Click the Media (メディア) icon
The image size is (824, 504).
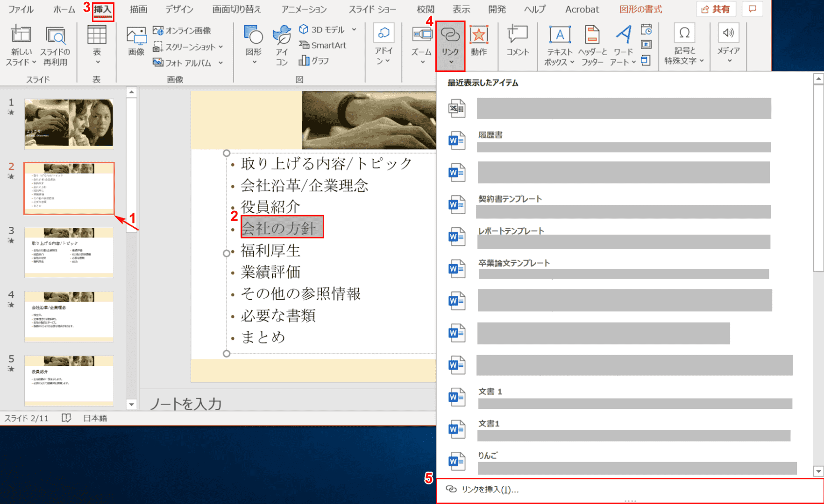tap(728, 33)
